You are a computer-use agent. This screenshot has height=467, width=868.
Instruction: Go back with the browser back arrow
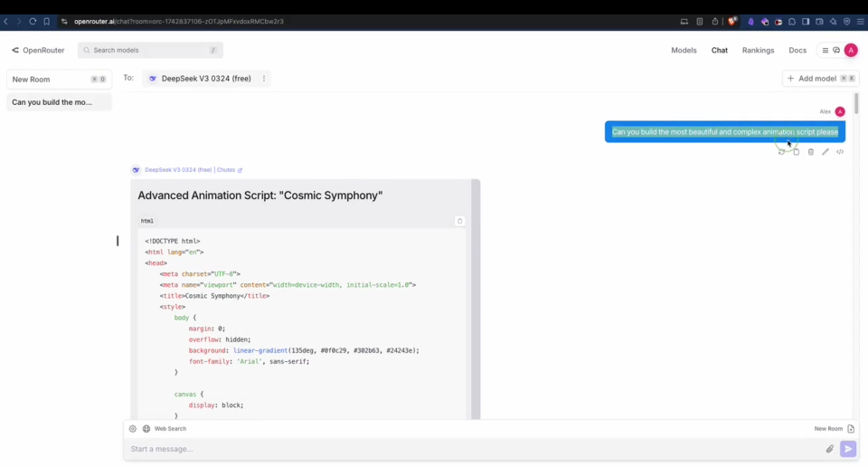tap(6, 22)
